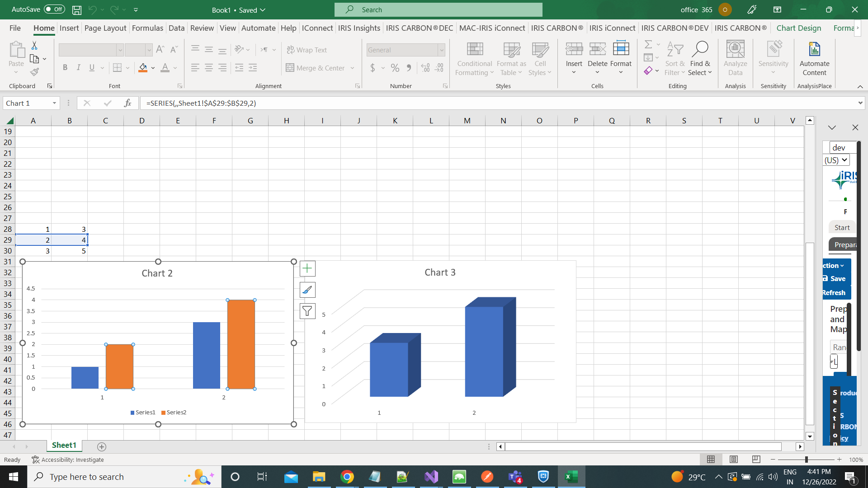Select the chart filter icon on Chart 2
Screen dimensions: 868x488
point(307,311)
